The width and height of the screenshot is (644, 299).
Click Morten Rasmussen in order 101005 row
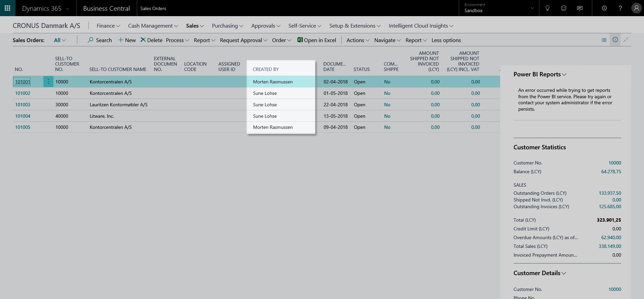pos(273,127)
